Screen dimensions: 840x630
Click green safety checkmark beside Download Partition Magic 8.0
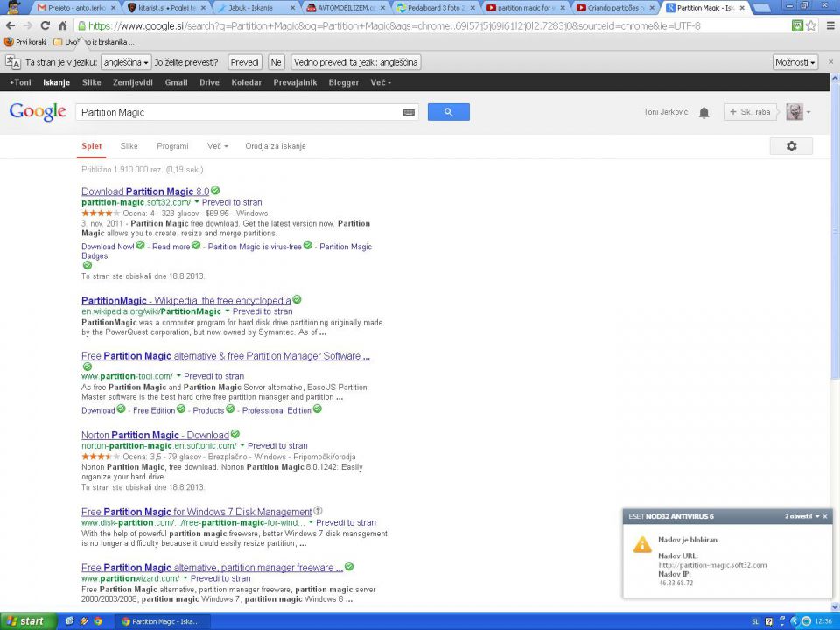[x=215, y=190]
